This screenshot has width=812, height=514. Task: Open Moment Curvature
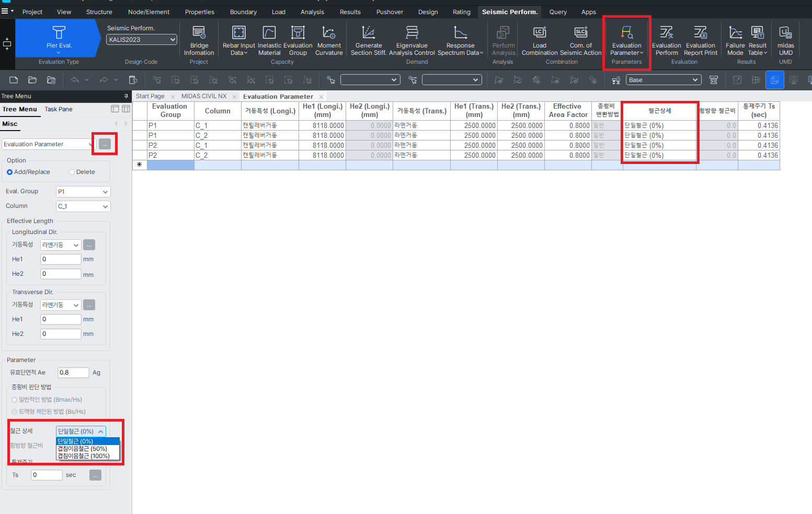[329, 41]
